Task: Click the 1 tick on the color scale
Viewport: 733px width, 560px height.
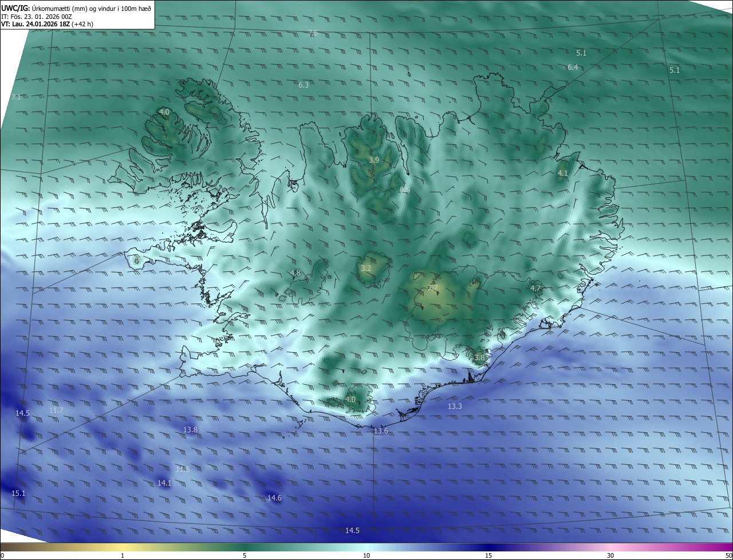Action: (x=123, y=555)
